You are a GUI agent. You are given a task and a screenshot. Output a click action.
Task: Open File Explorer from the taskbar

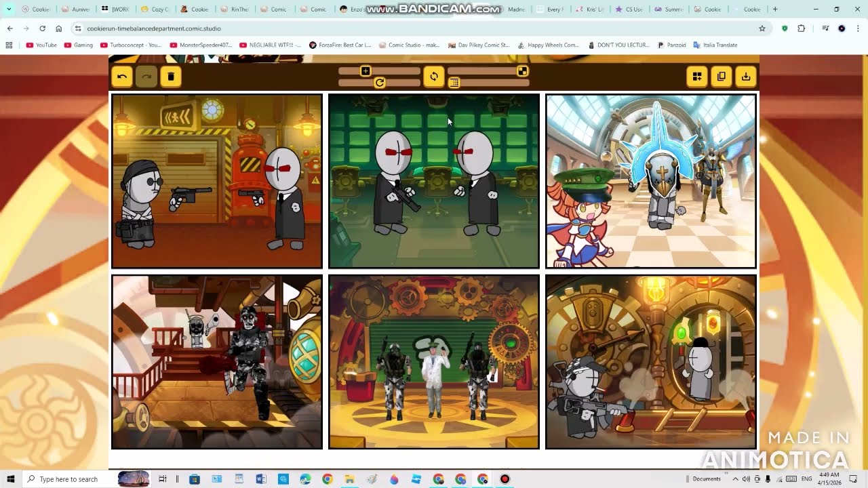pos(349,479)
